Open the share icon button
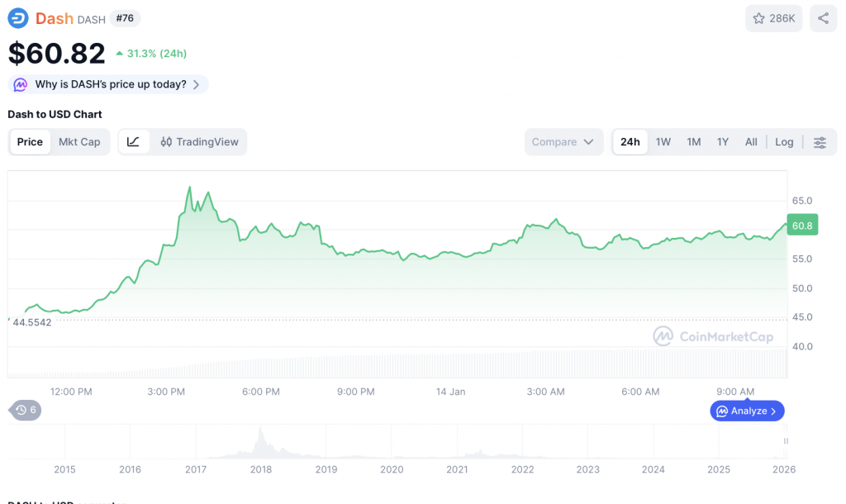 coord(823,18)
